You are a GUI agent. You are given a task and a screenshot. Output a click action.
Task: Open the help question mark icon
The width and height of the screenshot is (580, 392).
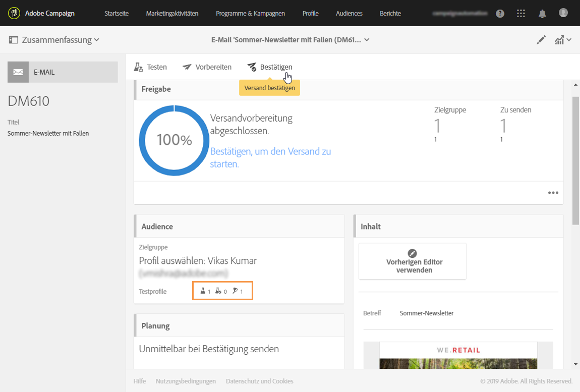click(x=500, y=14)
